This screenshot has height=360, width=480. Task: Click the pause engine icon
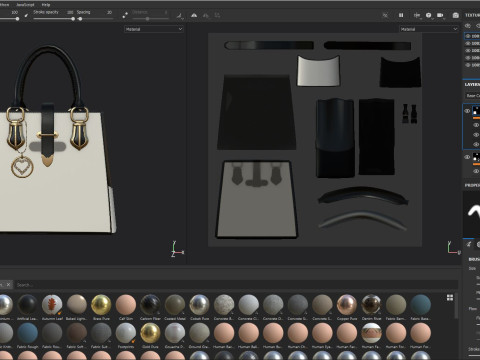401,15
